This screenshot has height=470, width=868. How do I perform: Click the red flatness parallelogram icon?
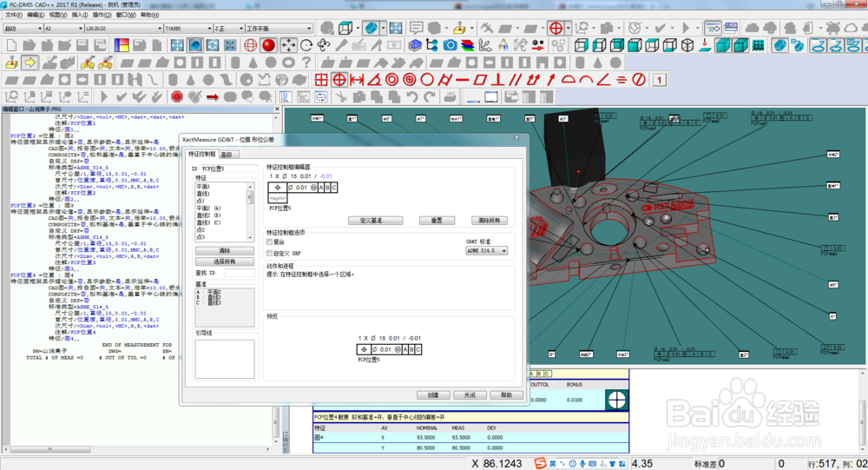[x=480, y=80]
